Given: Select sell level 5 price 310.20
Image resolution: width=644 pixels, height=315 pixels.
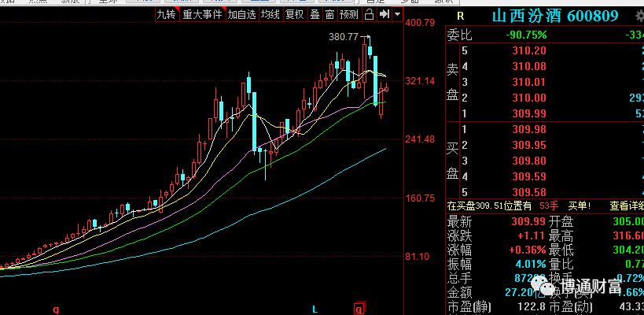Looking at the screenshot, I should click(529, 50).
